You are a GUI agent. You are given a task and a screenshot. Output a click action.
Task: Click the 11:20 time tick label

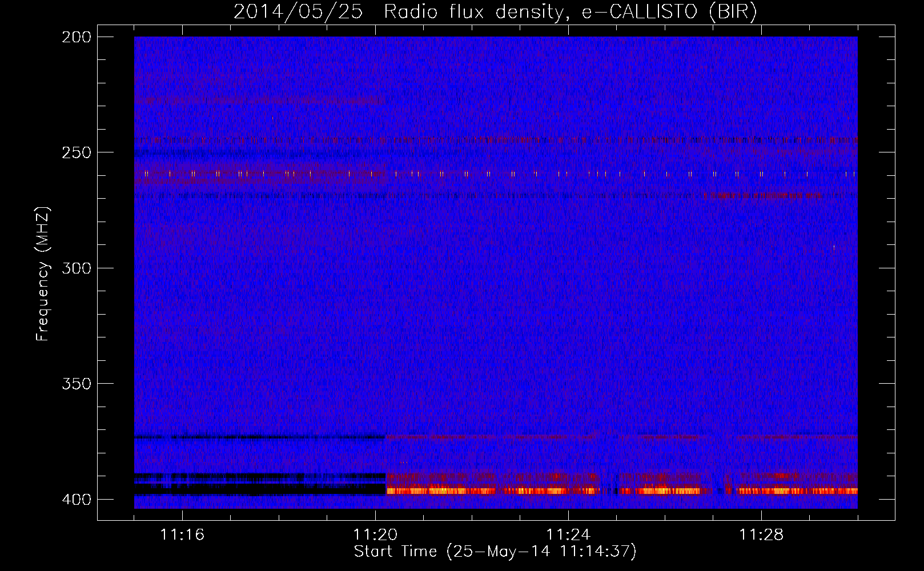click(x=375, y=534)
